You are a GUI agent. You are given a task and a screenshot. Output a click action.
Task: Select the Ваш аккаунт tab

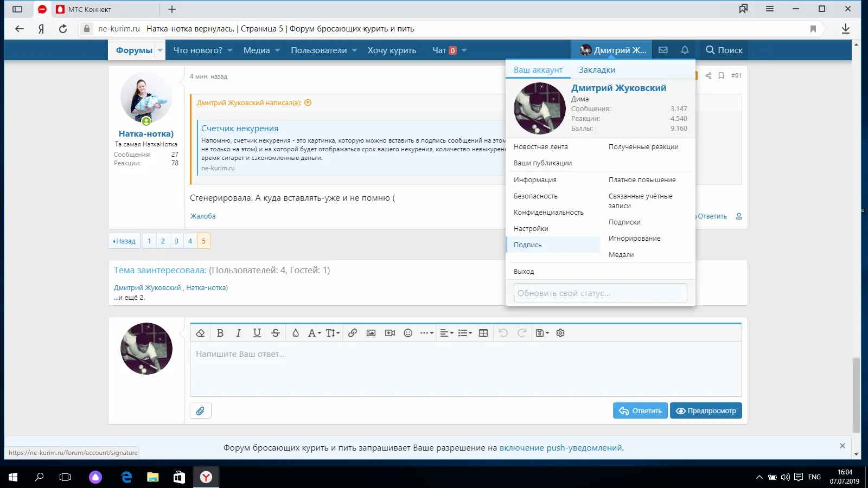coord(538,70)
